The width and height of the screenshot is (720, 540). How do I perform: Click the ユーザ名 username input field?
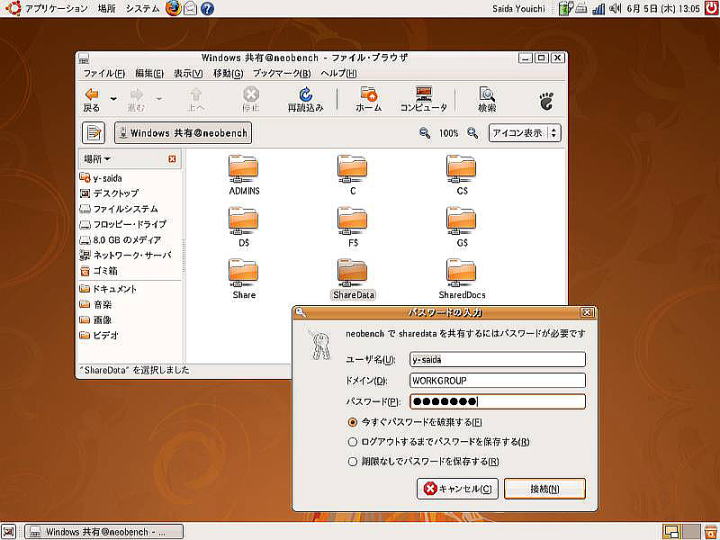click(x=497, y=360)
